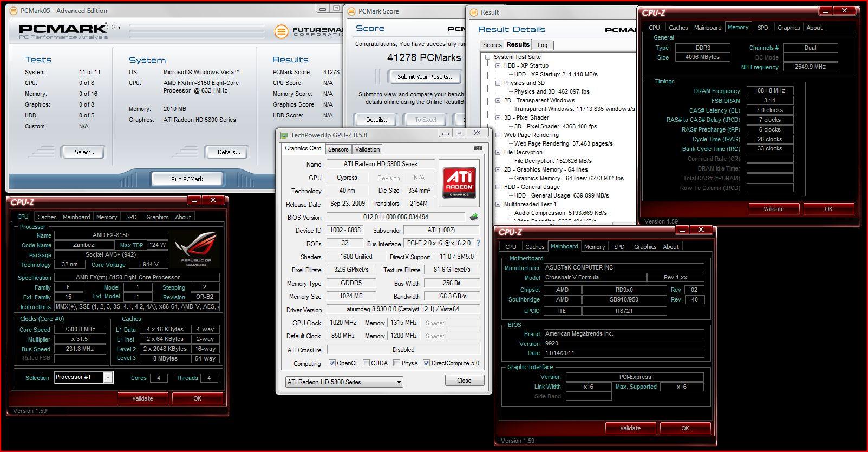The height and width of the screenshot is (452, 868).
Task: Click Validate in CPU-Z DDR3 Memory window
Action: pos(774,209)
